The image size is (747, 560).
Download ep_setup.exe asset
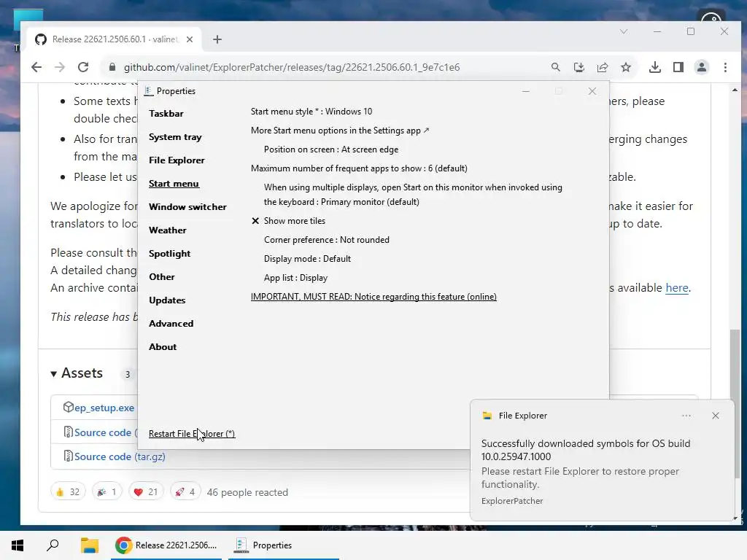[x=104, y=408]
